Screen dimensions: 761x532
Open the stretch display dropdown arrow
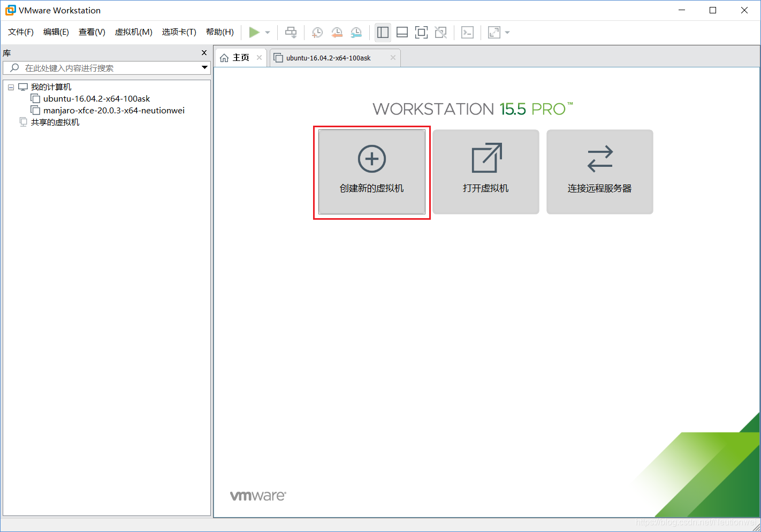click(x=507, y=33)
